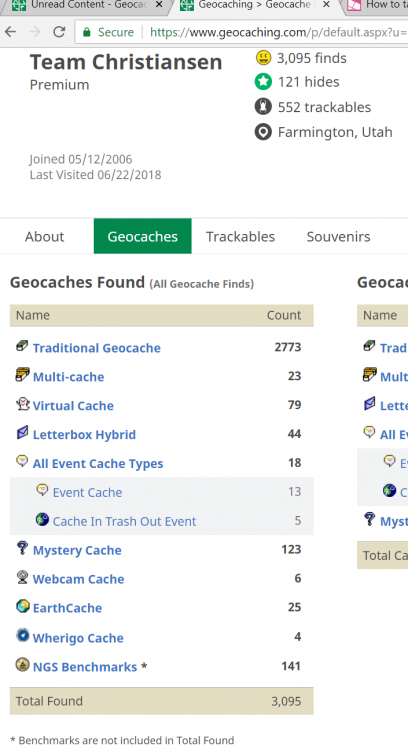Click the 552 trackables text
Viewport: 408px width, 750px height.
[x=324, y=107]
